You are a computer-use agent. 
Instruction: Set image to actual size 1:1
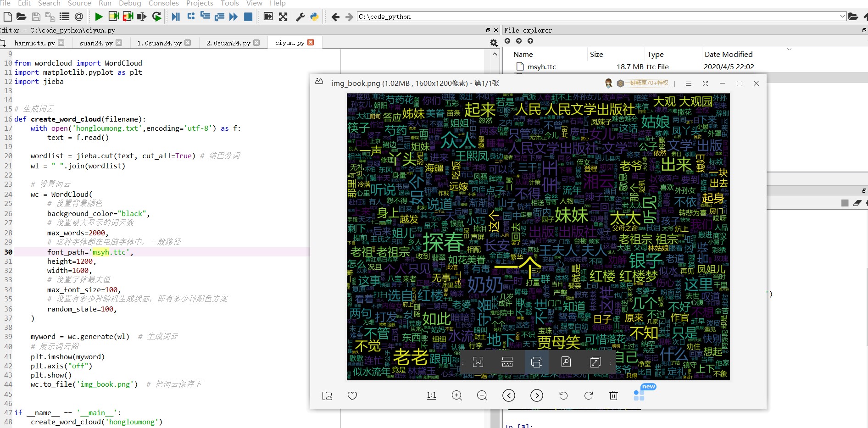point(432,395)
